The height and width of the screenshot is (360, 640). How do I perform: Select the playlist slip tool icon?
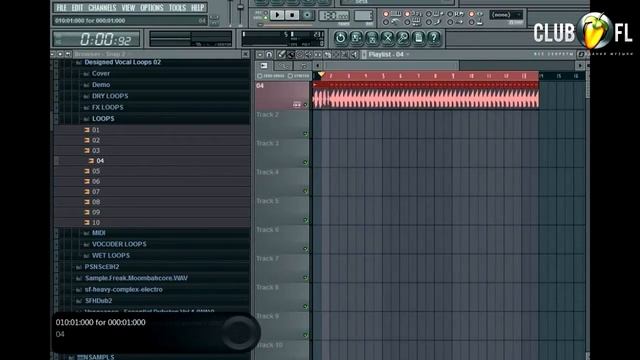click(318, 54)
